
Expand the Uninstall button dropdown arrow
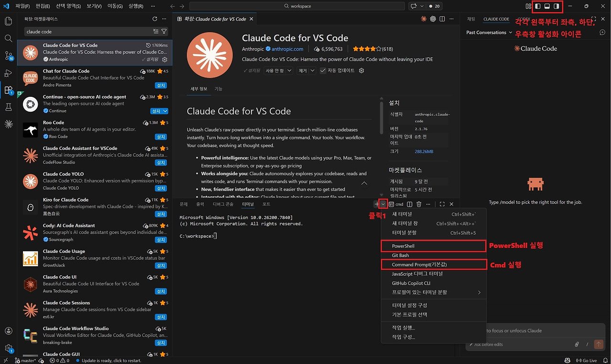click(x=313, y=71)
